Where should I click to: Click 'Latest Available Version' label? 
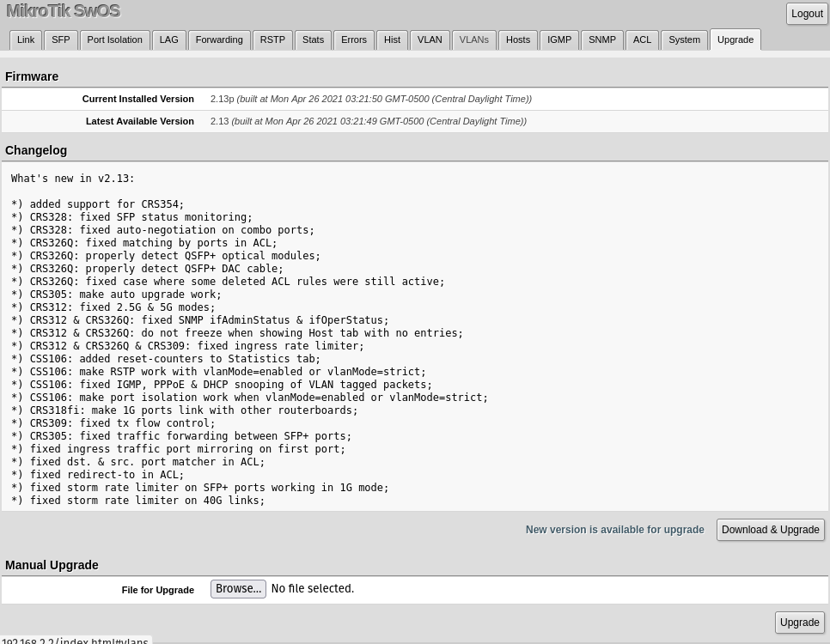(140, 121)
